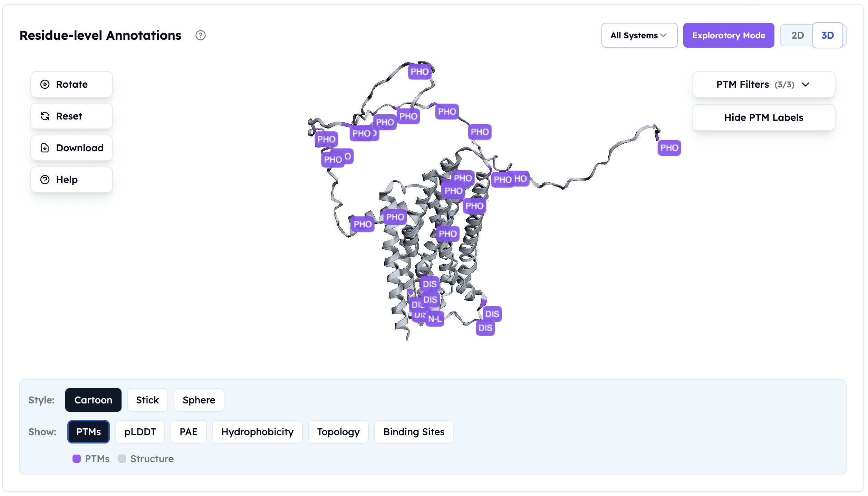Select the Binding Sites view
The height and width of the screenshot is (496, 868).
pos(413,432)
